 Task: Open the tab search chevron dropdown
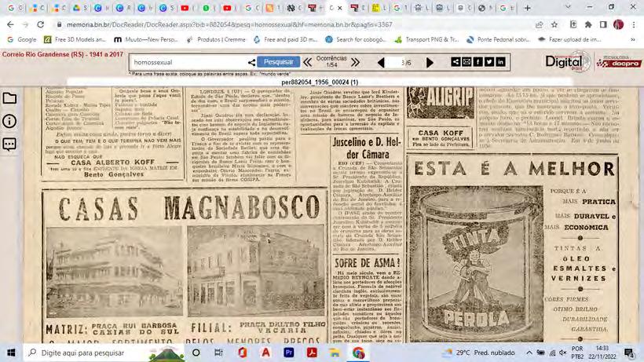pyautogui.click(x=568, y=7)
